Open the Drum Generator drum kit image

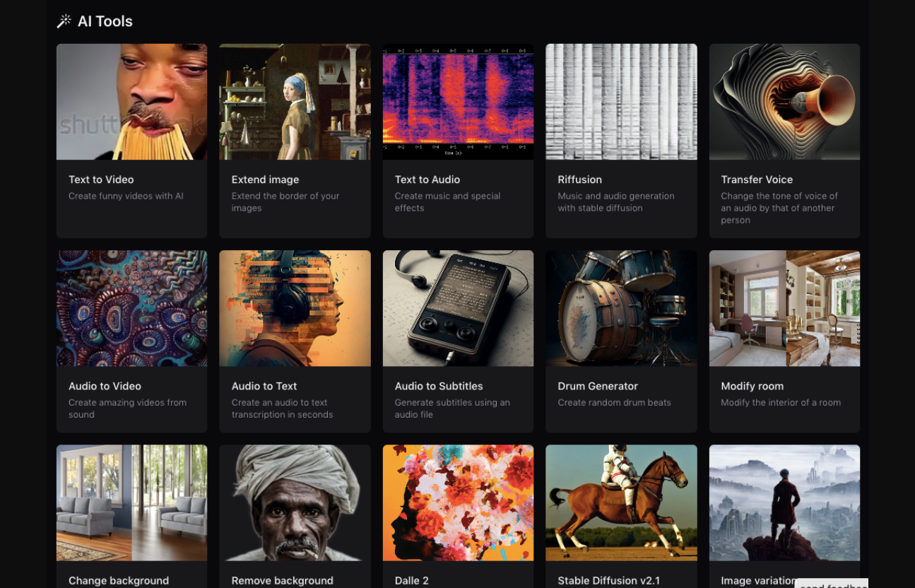(621, 308)
